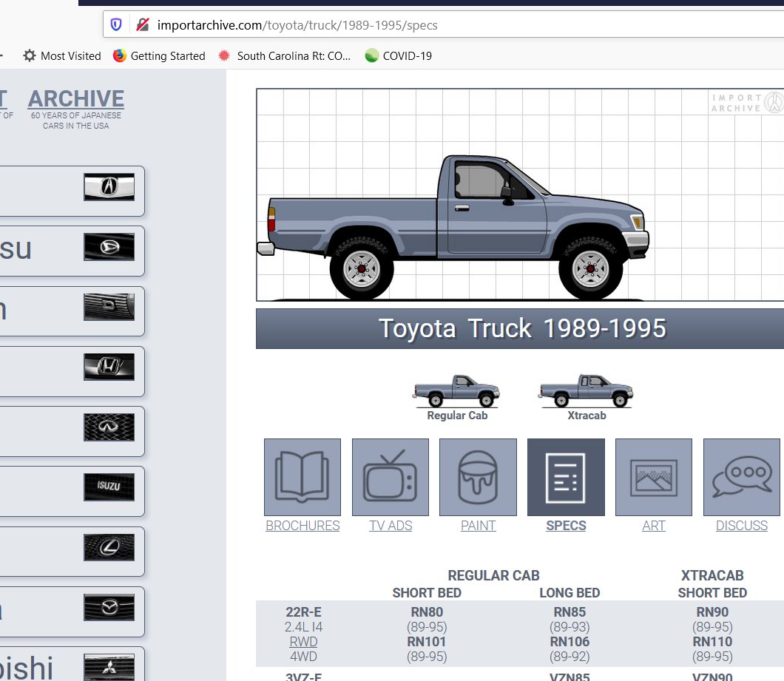Click the LONG BED column heading
784x681 pixels.
(x=570, y=593)
